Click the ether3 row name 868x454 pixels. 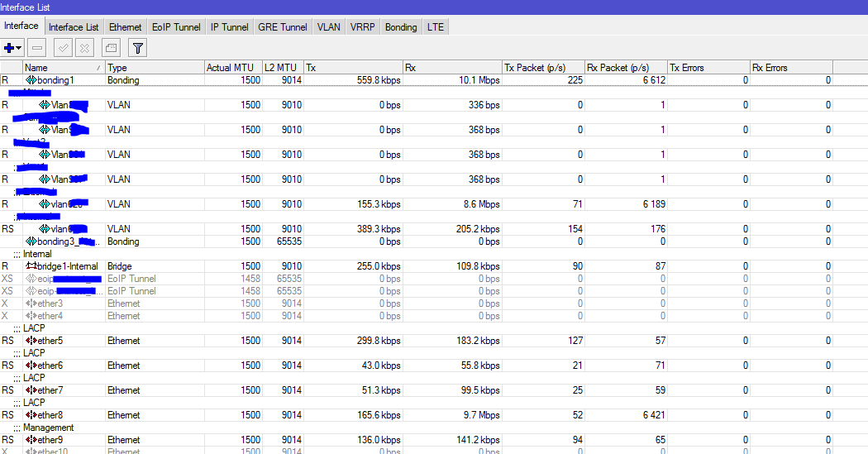[50, 303]
